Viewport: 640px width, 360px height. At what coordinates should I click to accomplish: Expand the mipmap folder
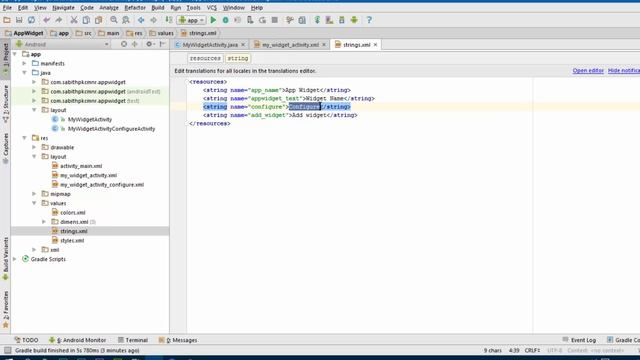(34, 194)
